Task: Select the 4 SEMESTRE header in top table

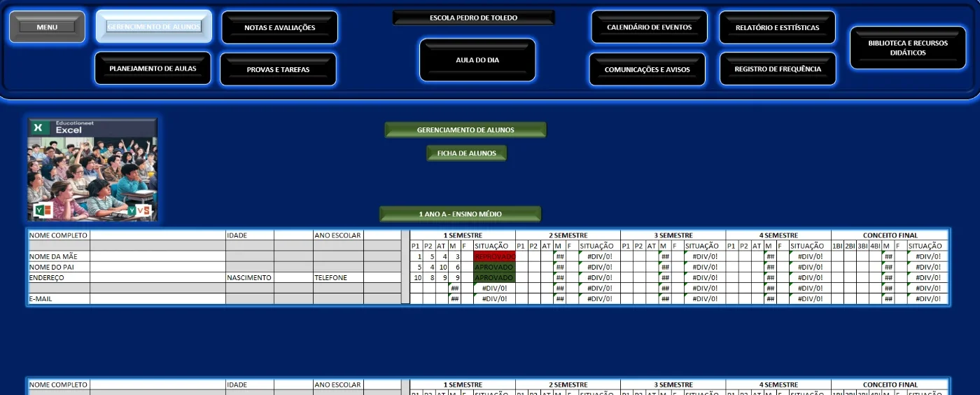Action: click(778, 235)
